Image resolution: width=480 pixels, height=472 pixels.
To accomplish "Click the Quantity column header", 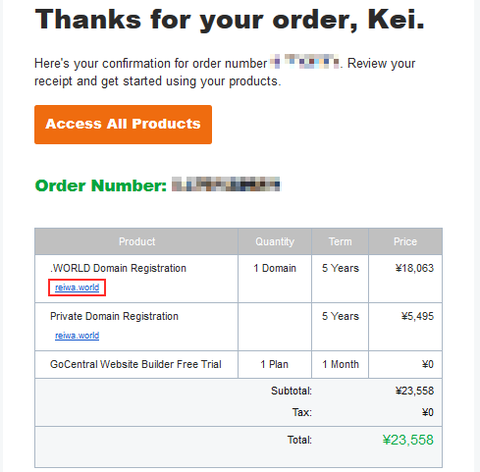I will pos(275,241).
